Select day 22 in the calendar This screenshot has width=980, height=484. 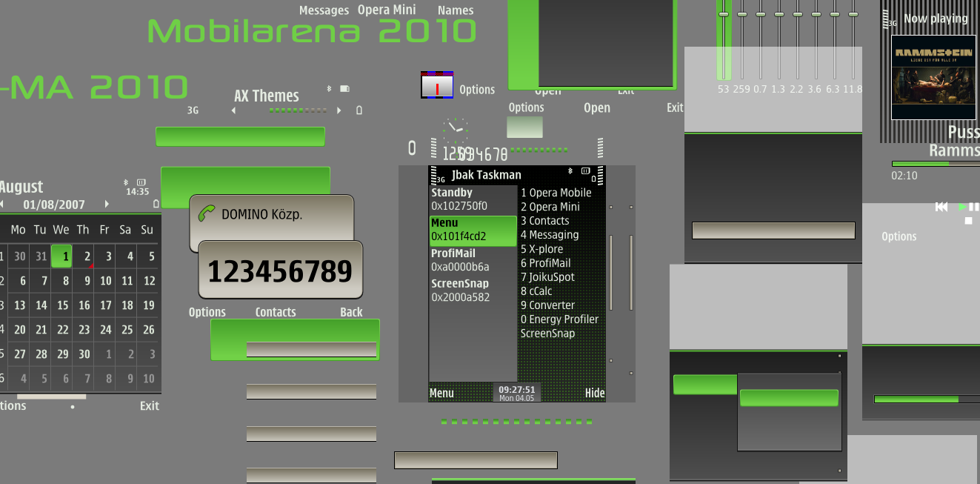(63, 330)
